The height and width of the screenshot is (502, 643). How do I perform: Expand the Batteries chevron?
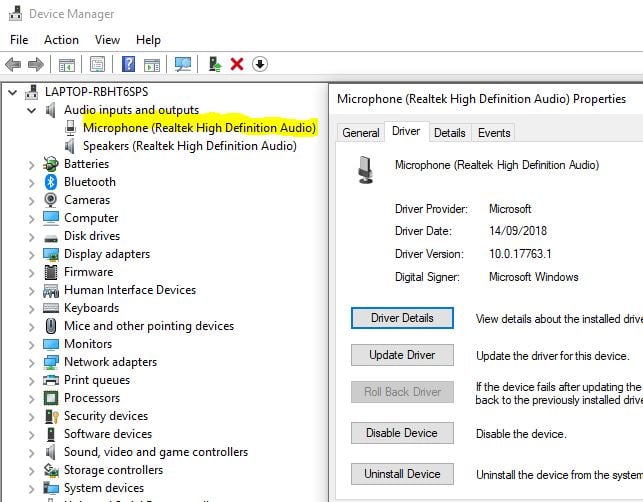[32, 165]
